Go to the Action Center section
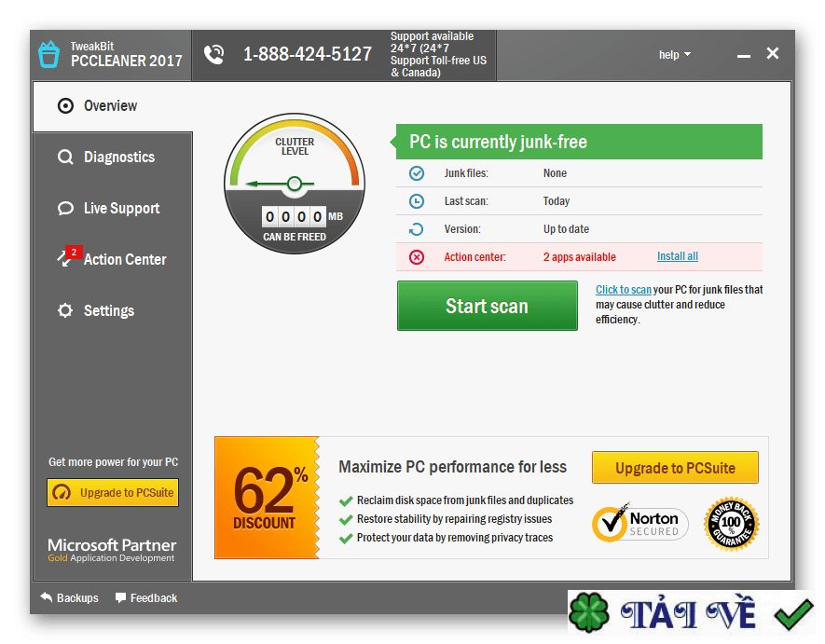 (113, 259)
